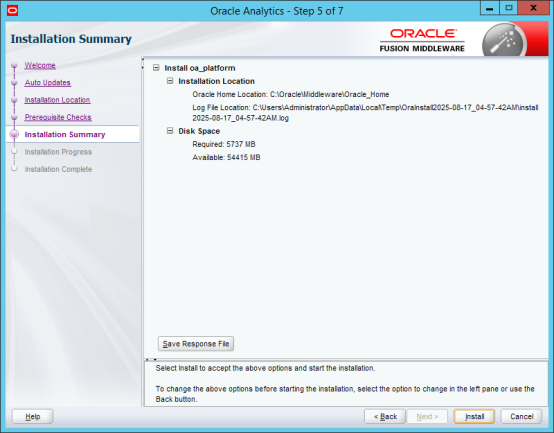Click the Auto Updates step bullet marker

14,83
